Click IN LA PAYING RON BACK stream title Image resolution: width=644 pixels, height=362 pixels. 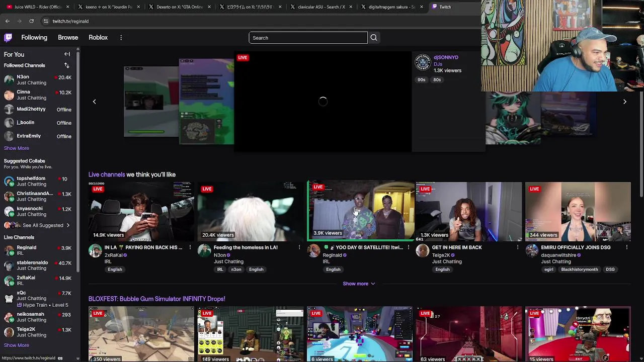pyautogui.click(x=143, y=247)
